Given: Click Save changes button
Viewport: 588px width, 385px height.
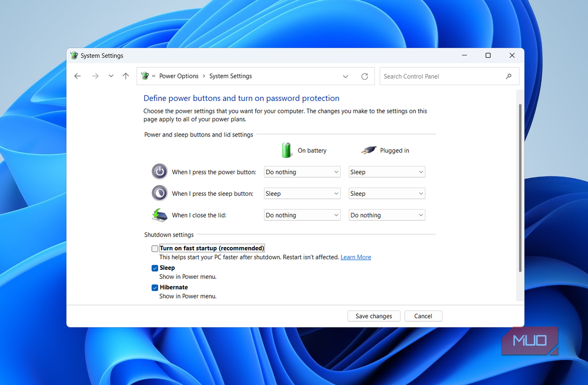Looking at the screenshot, I should (x=374, y=316).
